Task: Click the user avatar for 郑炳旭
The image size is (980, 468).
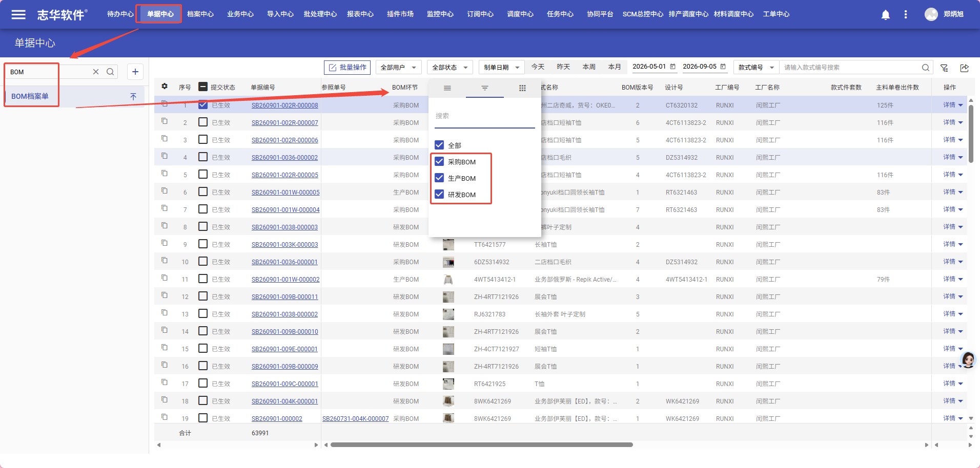Action: [x=931, y=14]
